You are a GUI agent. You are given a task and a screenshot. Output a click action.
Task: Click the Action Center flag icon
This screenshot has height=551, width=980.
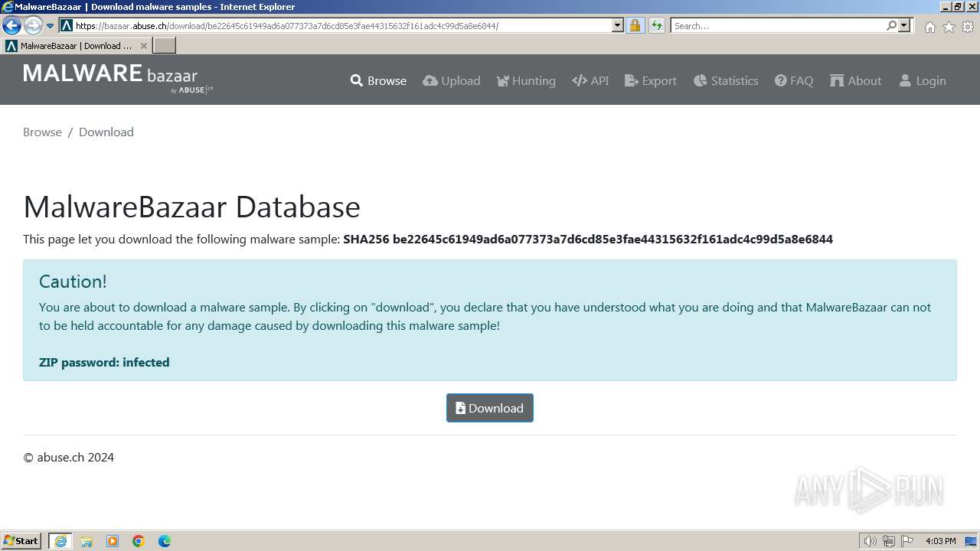(x=907, y=541)
